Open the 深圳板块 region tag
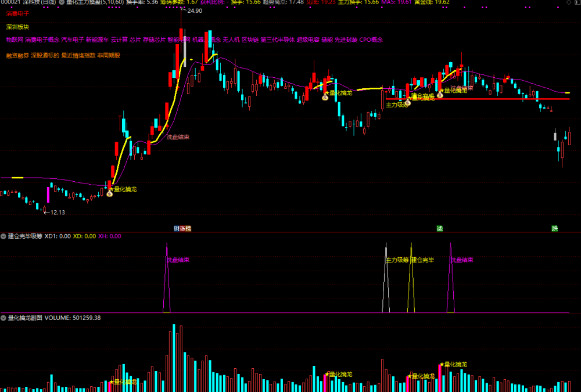581x392 pixels. point(17,27)
